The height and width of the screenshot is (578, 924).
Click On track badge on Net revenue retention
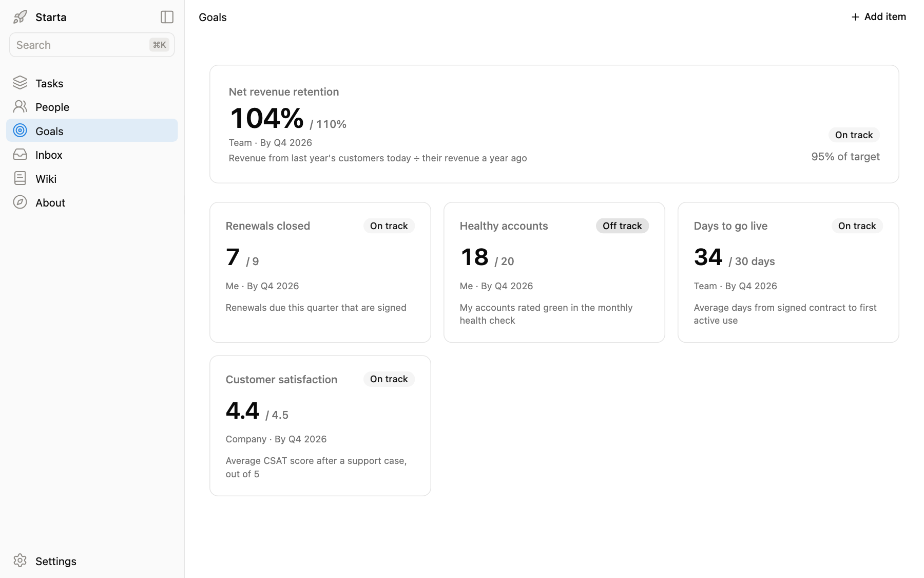(854, 135)
